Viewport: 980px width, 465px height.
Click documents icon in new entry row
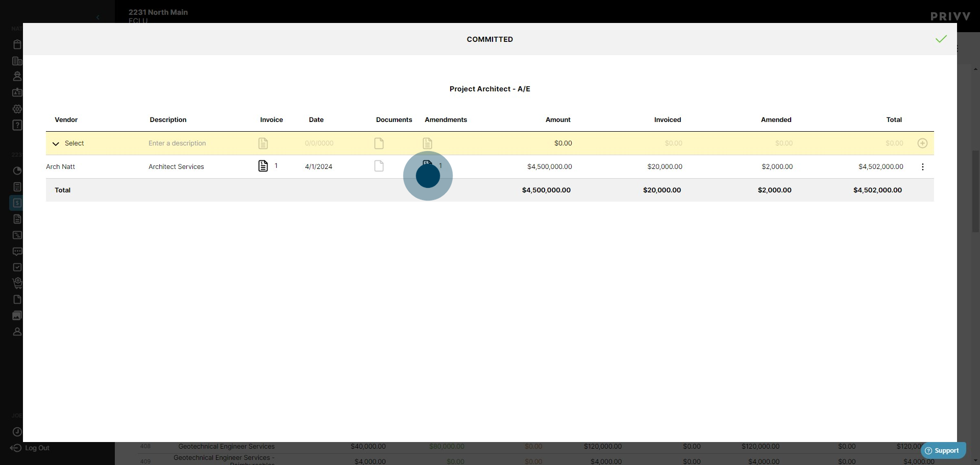(x=379, y=143)
